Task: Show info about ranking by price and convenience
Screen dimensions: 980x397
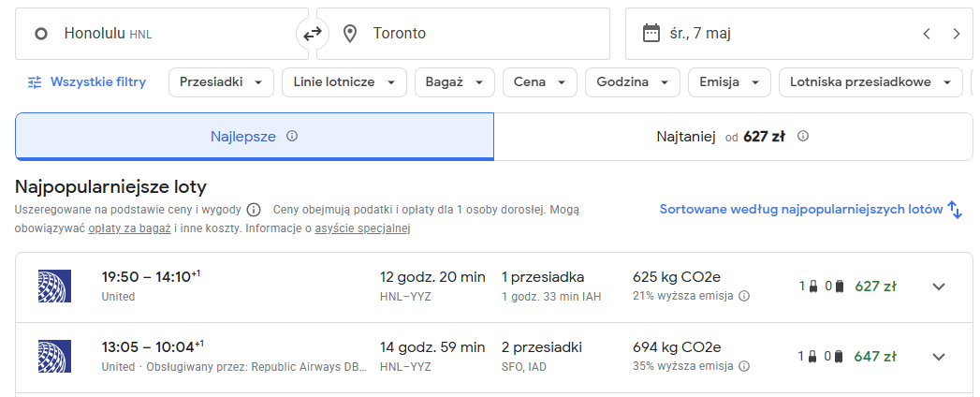Action: click(x=254, y=210)
